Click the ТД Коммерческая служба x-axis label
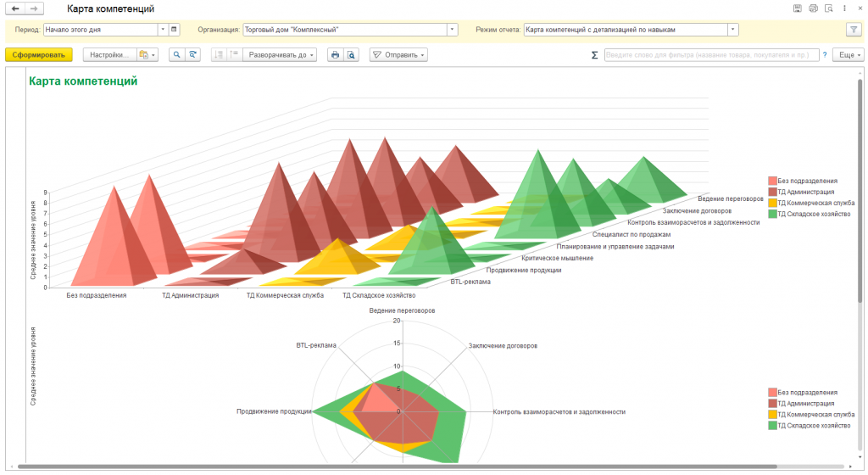Image resolution: width=868 pixels, height=475 pixels. (x=285, y=296)
